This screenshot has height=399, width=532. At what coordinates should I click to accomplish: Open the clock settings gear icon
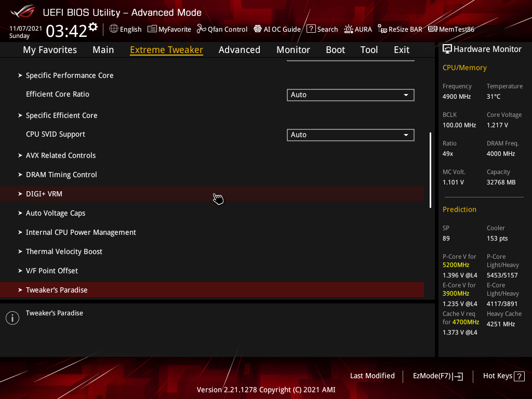pos(93,27)
